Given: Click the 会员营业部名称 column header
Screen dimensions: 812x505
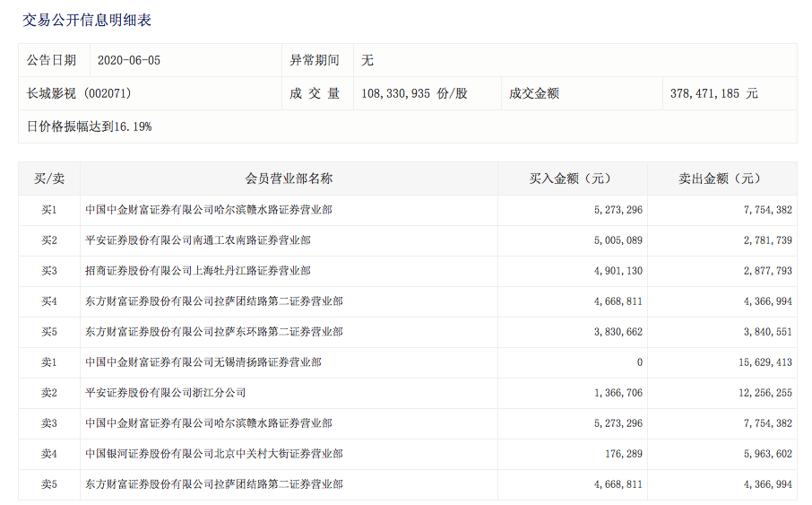Looking at the screenshot, I should pyautogui.click(x=289, y=178).
